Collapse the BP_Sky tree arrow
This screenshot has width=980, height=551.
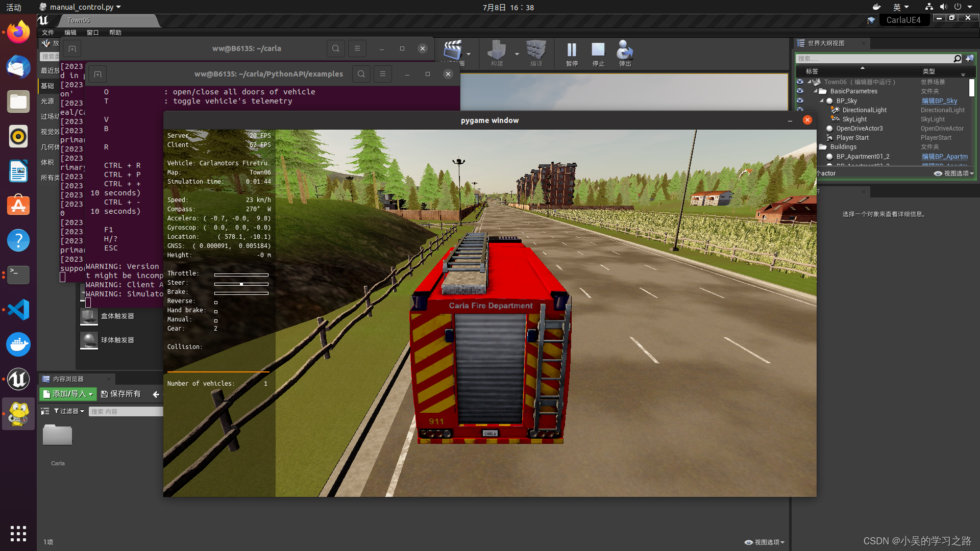[822, 101]
